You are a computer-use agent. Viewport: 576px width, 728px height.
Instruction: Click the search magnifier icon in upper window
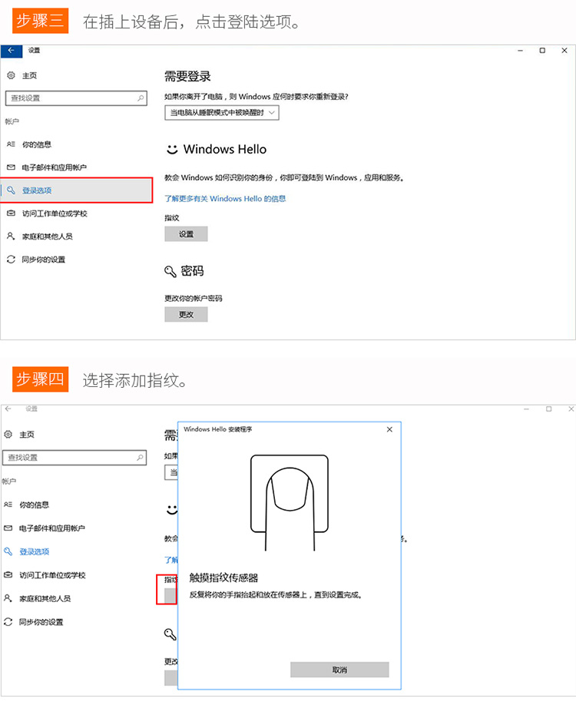click(141, 98)
